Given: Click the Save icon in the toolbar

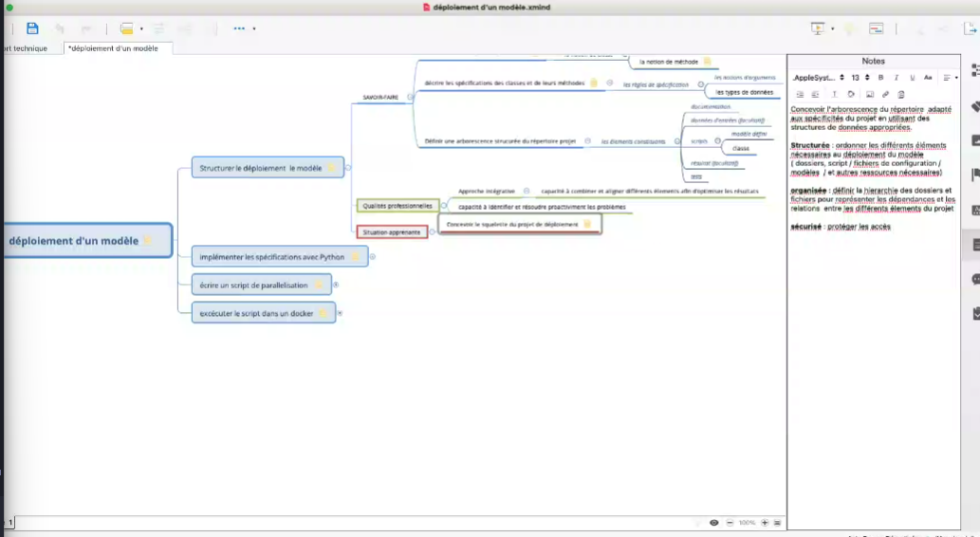Looking at the screenshot, I should [32, 28].
